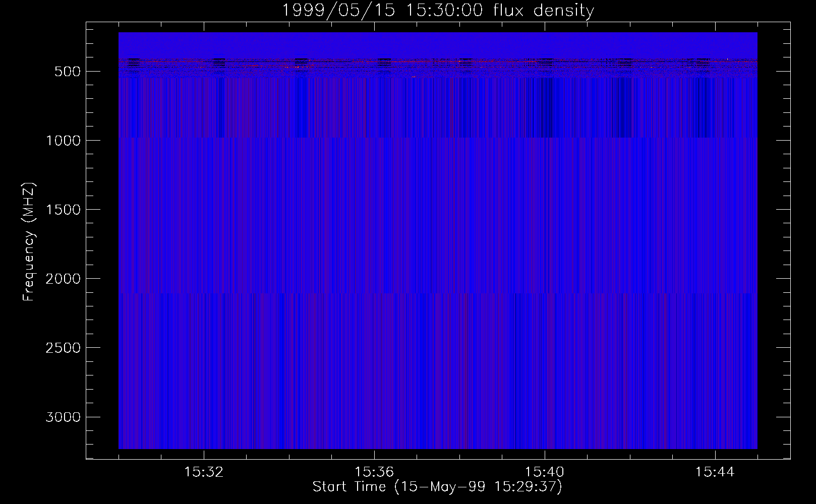Click the 1000 frequency tick label
This screenshot has height=504, width=816.
click(x=63, y=141)
